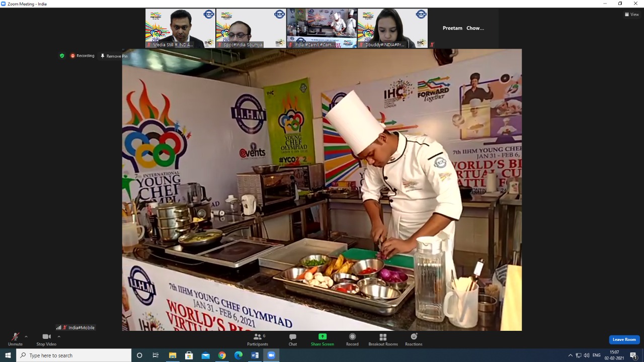Click the red Recording indicator
The image size is (644, 362).
tap(83, 56)
